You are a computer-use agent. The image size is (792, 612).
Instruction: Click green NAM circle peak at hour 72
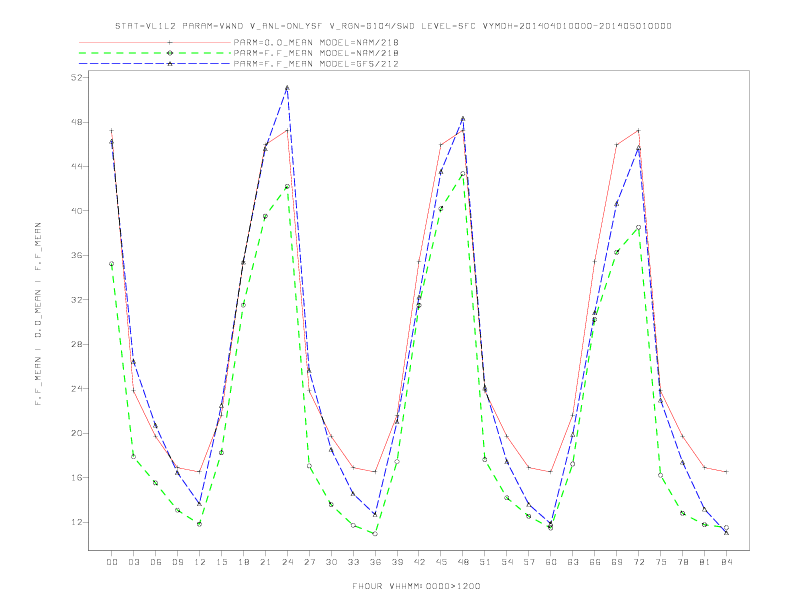click(638, 227)
